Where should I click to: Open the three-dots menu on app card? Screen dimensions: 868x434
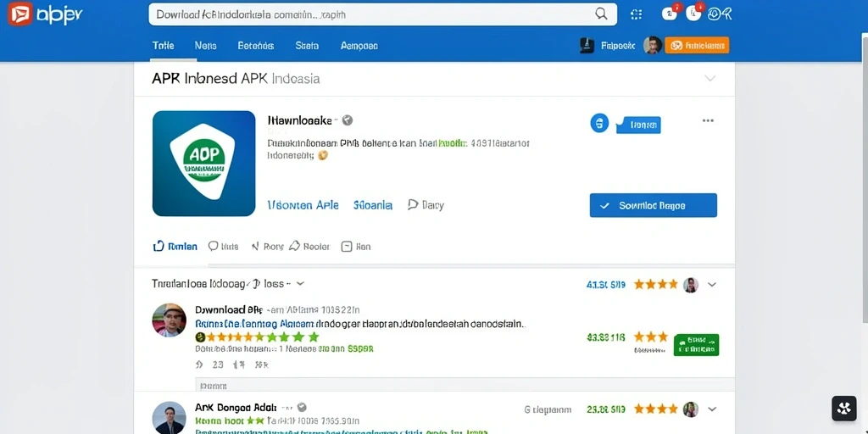point(708,120)
